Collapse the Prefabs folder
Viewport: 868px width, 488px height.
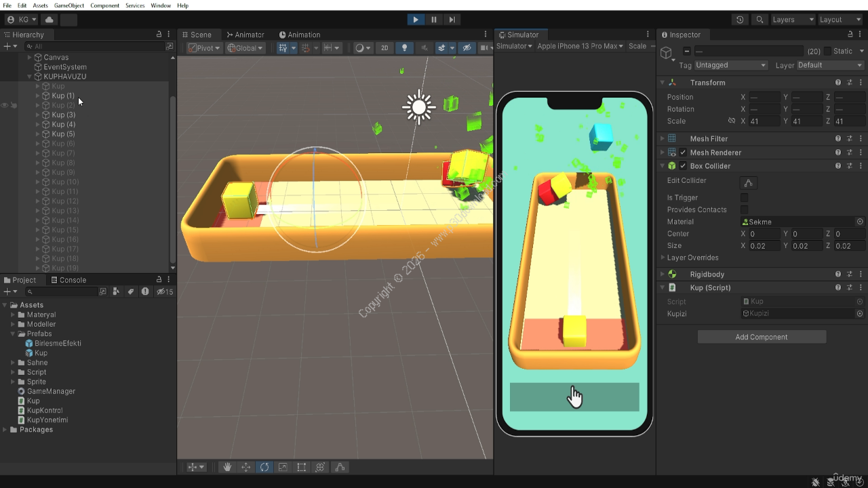(x=13, y=334)
